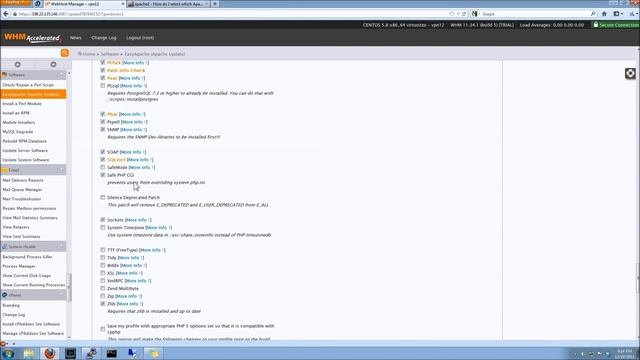Open the News menu item
Screen dimensions: 640x360
76,38
